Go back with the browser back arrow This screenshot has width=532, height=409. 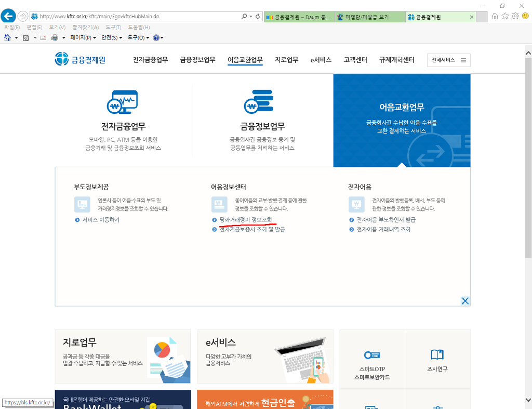click(x=8, y=16)
